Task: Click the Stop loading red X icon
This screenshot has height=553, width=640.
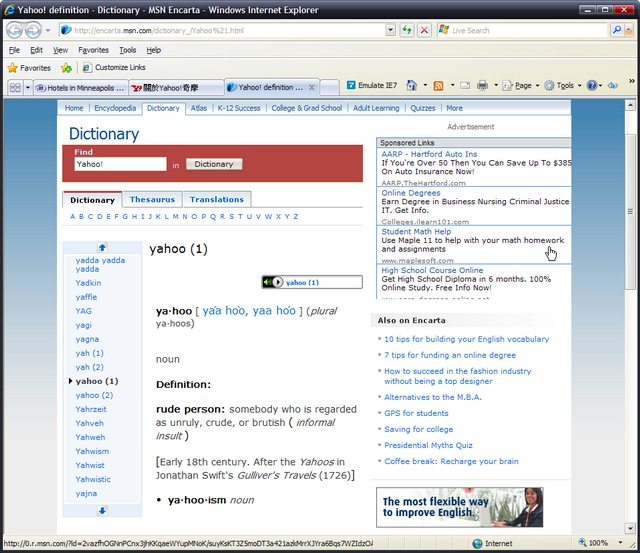Action: pos(424,30)
